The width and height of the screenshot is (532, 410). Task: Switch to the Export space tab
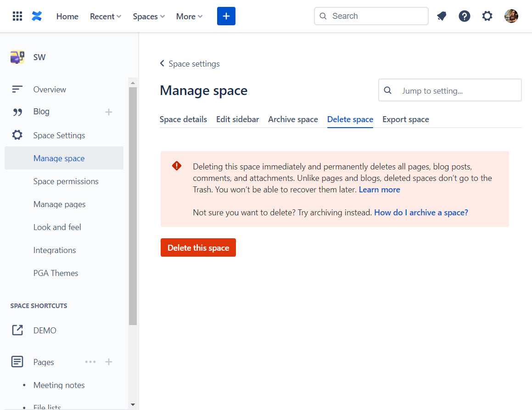[405, 119]
